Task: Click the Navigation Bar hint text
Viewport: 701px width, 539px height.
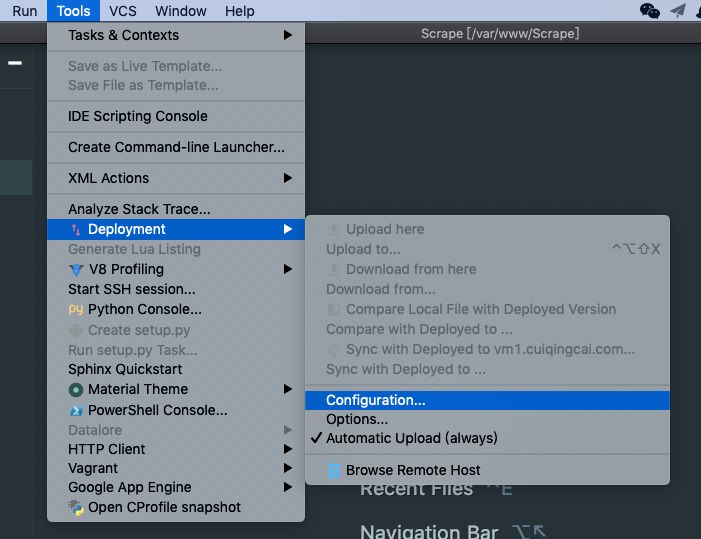Action: pos(429,532)
